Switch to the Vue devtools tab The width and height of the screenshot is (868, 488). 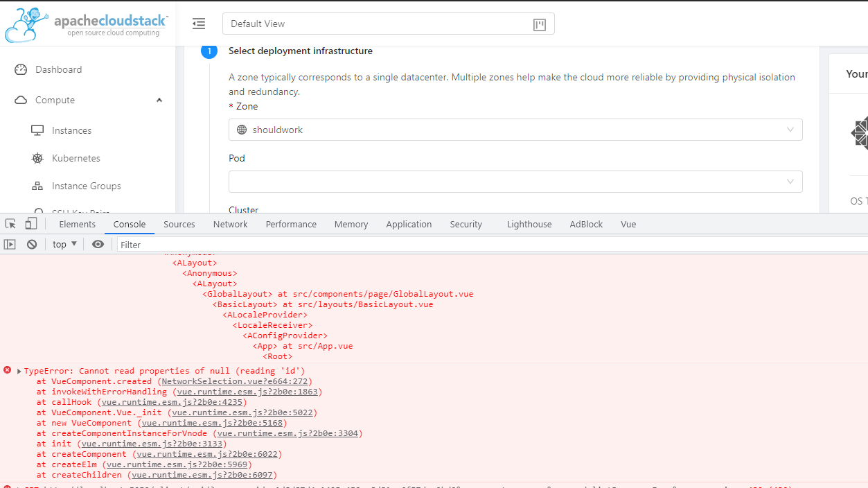pos(628,224)
